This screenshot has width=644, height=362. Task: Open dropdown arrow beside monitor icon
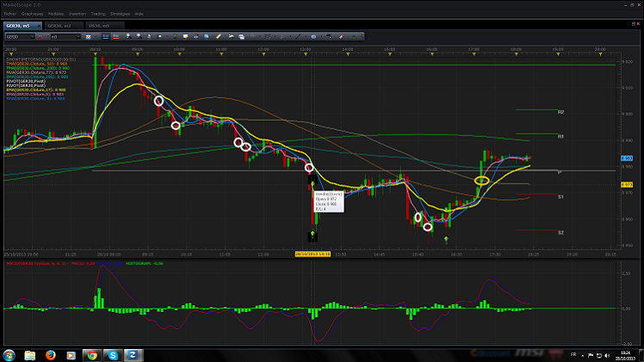[x=167, y=37]
